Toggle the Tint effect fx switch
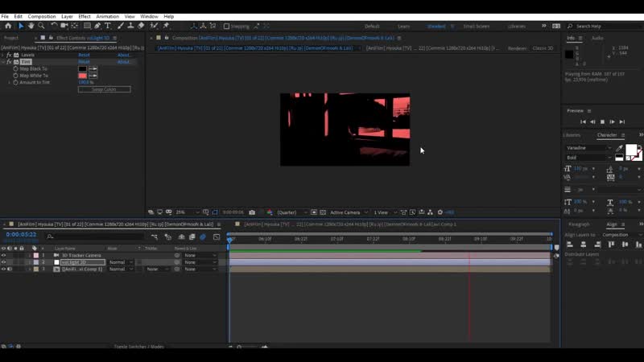Screen dimensions: 644x362 [x=9, y=62]
